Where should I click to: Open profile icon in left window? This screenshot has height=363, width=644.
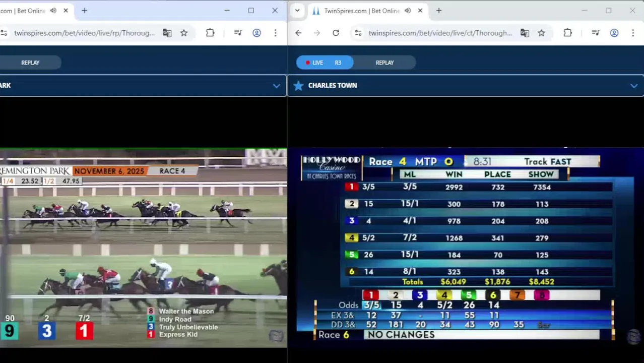256,33
